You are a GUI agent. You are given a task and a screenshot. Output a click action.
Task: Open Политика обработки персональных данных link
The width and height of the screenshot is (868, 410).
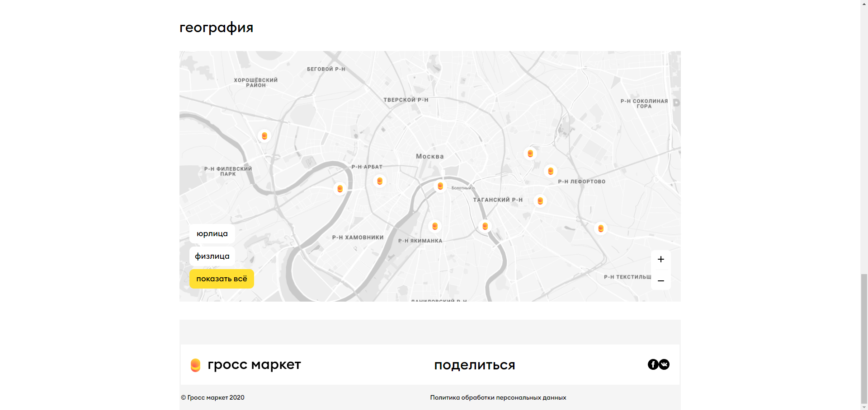tap(498, 397)
